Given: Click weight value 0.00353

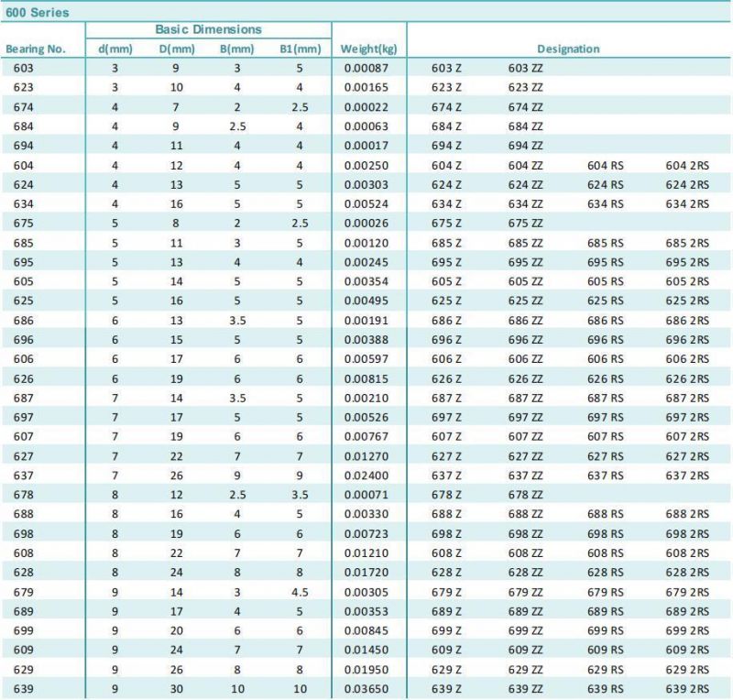Looking at the screenshot, I should (x=366, y=612).
